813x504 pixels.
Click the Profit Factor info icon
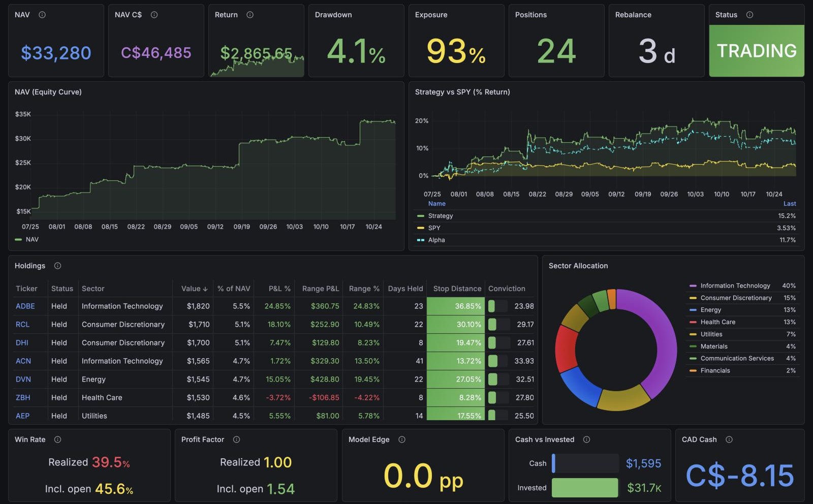pos(236,439)
